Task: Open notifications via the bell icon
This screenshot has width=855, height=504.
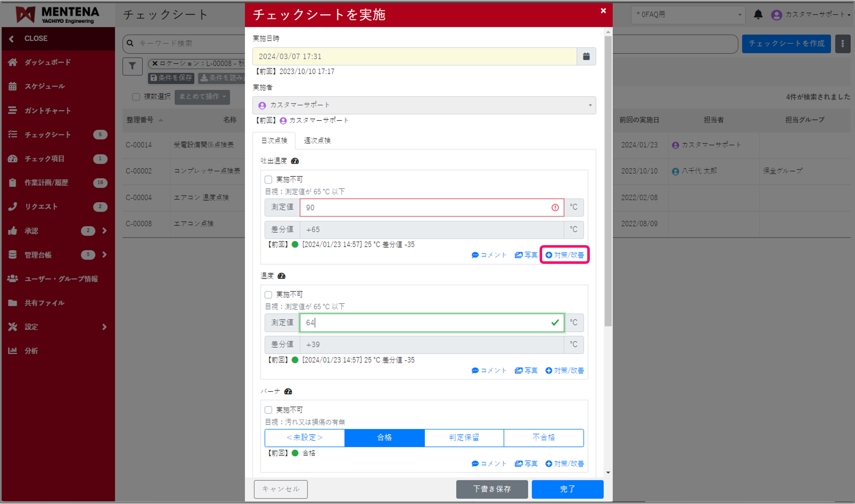Action: click(758, 14)
